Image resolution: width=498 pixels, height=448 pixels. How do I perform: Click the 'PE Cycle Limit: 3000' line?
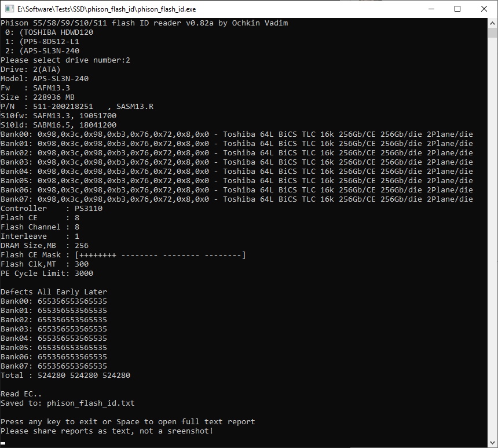coord(47,274)
